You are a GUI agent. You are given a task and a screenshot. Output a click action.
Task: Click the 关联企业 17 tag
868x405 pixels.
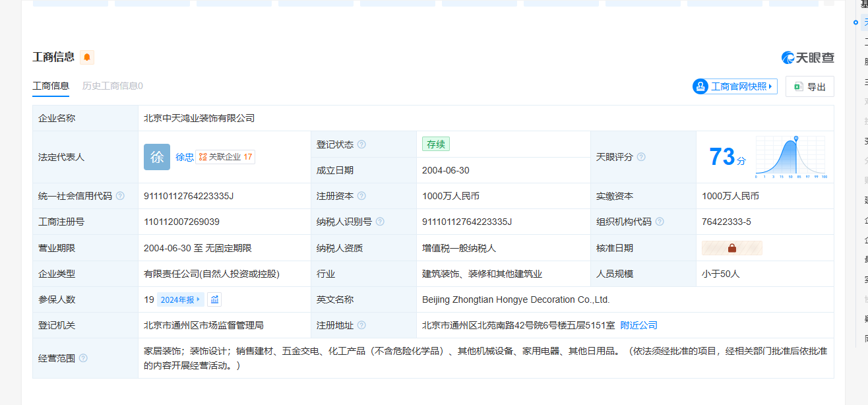226,157
